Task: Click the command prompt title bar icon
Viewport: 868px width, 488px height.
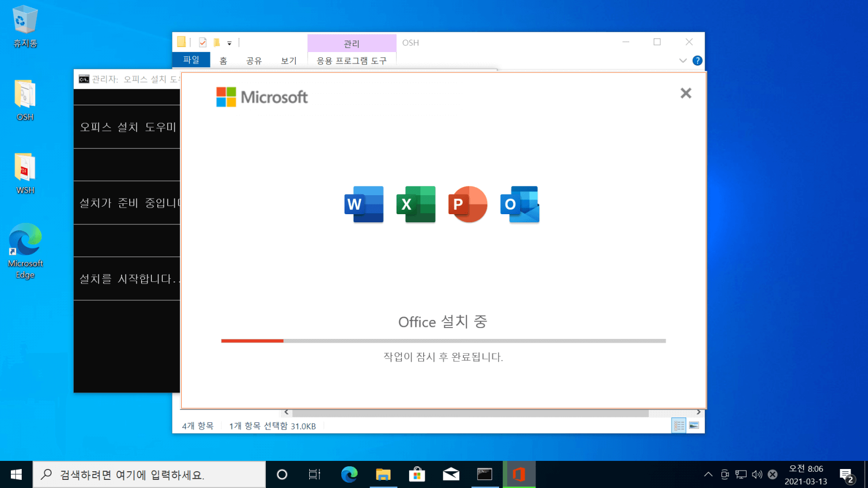Action: (x=84, y=79)
